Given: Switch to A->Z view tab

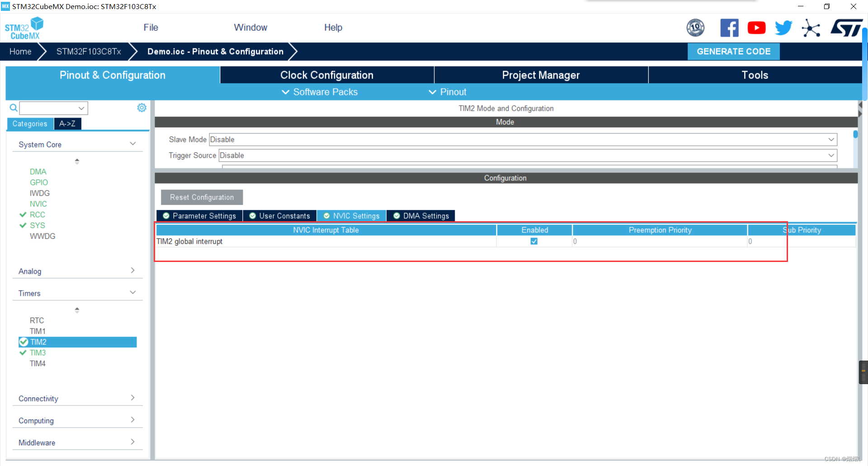Looking at the screenshot, I should pyautogui.click(x=67, y=124).
